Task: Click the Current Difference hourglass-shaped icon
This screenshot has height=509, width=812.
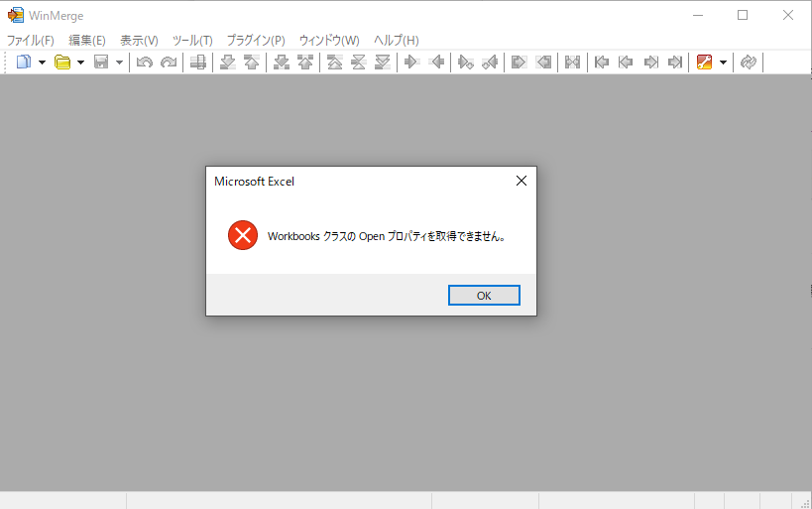Action: click(x=358, y=63)
